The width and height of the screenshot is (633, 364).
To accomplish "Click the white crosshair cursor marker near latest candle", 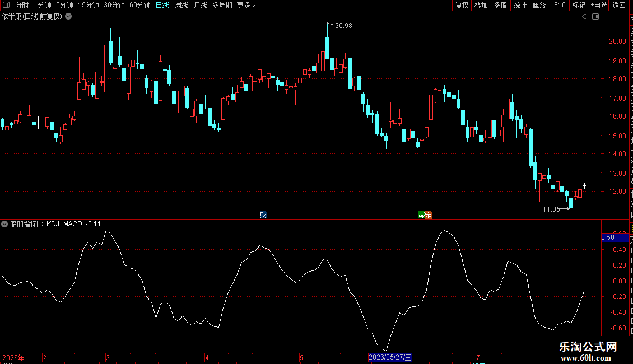I will click(584, 185).
